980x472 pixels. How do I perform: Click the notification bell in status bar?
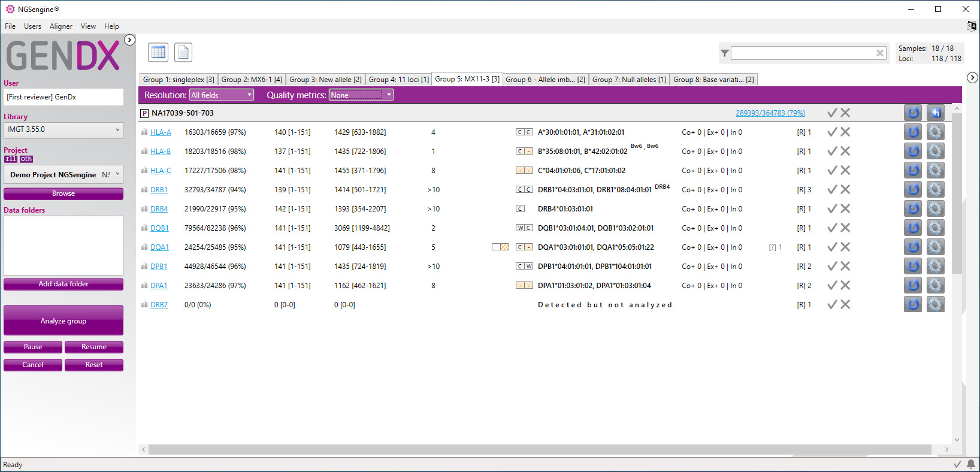click(x=971, y=464)
